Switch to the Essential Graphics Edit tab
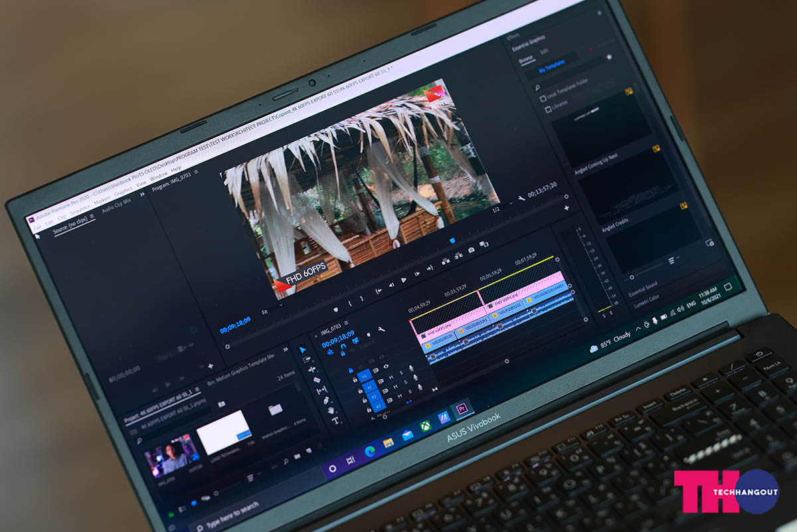Screen dimensions: 797x532 click(544, 51)
